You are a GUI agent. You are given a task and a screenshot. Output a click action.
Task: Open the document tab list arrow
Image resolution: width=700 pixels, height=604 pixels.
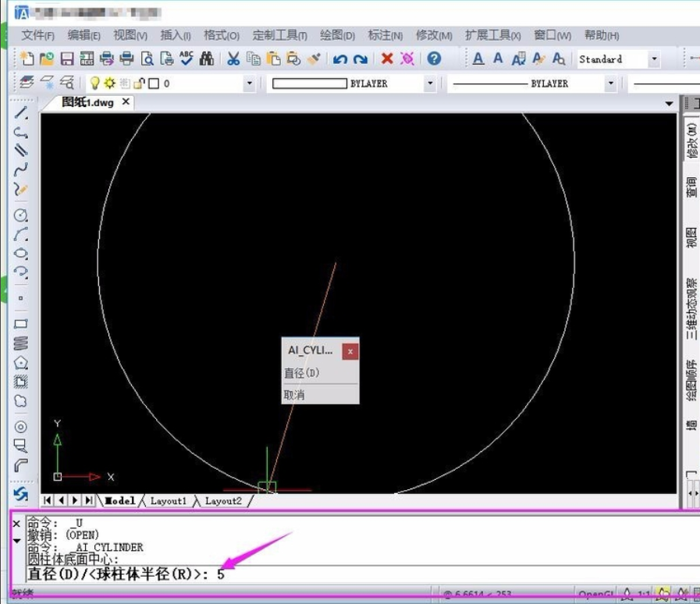point(669,104)
